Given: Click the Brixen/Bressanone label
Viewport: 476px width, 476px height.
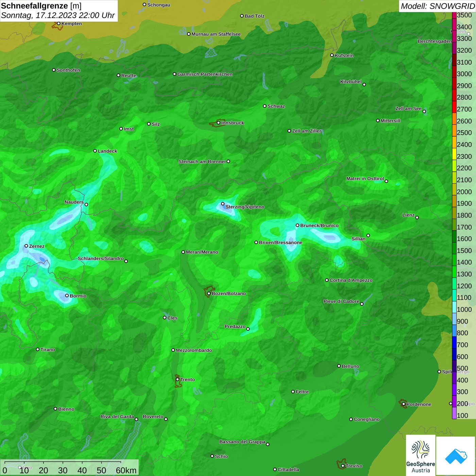Looking at the screenshot, I should point(280,242).
